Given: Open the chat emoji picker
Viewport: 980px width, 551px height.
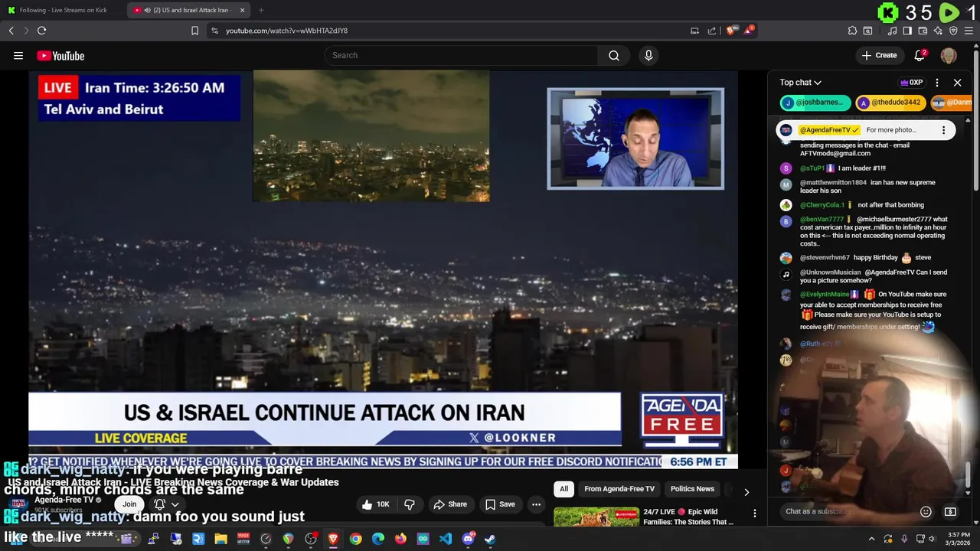Looking at the screenshot, I should [x=926, y=511].
